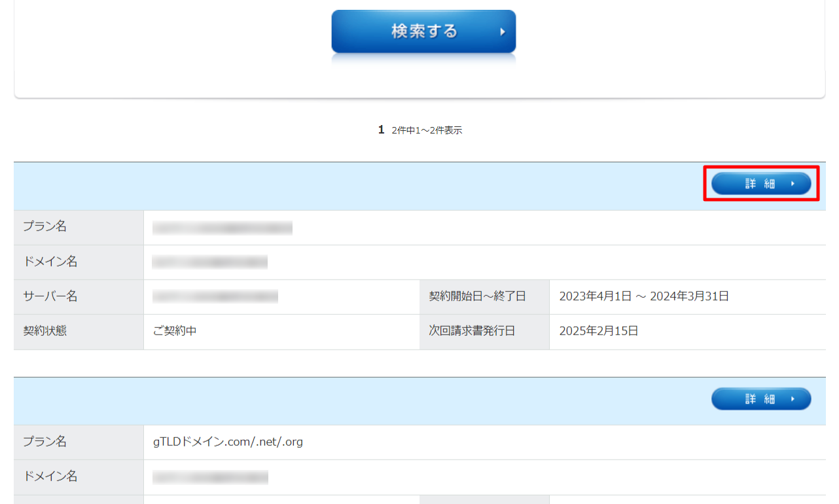
Task: Click arrow icon on gTLD contract's 詳細 button
Action: [x=793, y=399]
